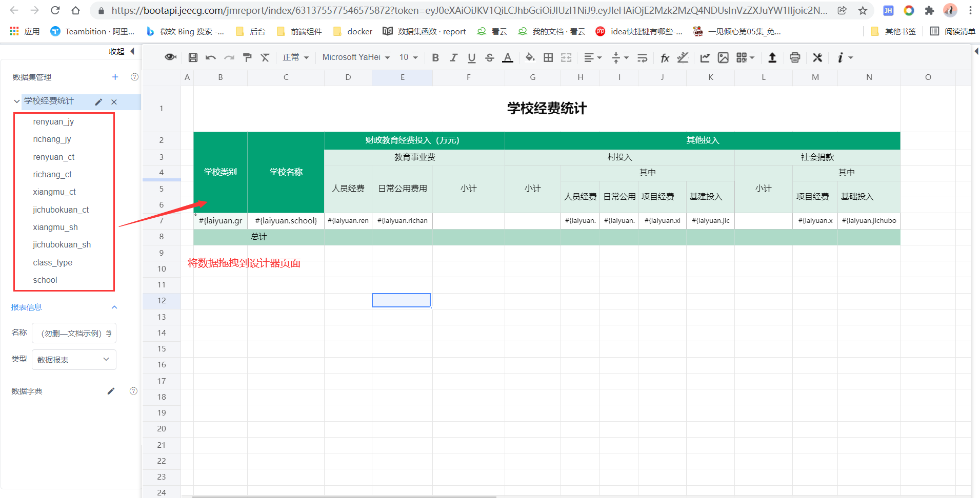Open the font size 10 dropdown

[409, 57]
